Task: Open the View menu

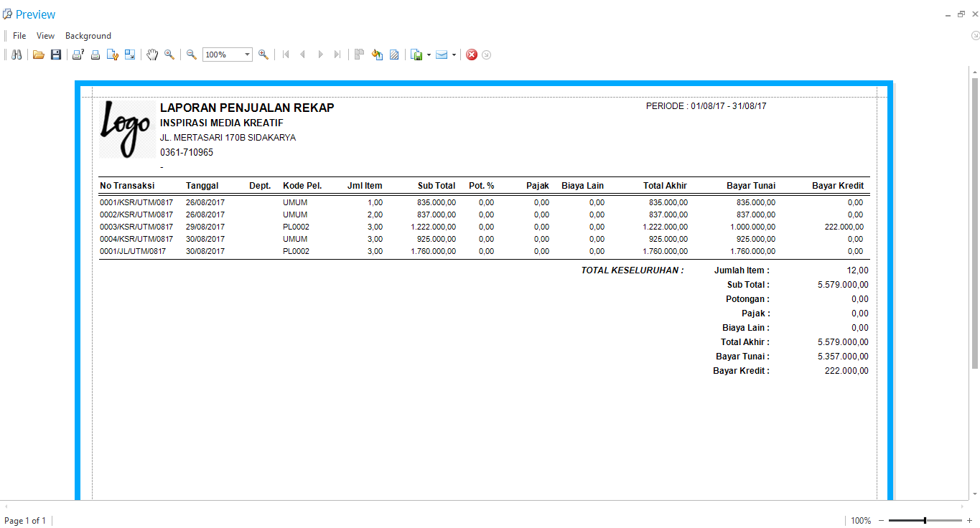Action: [45, 36]
